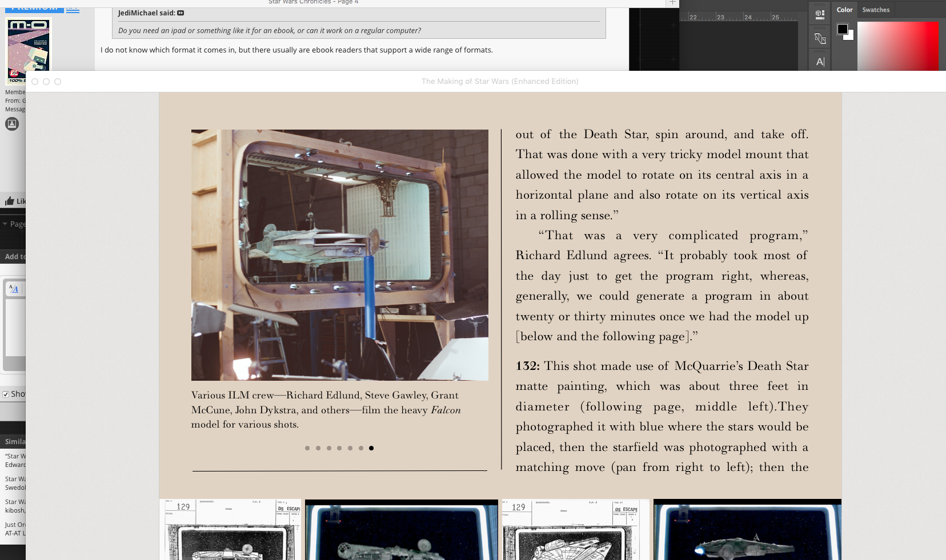Open the 3D panel icon in the Photoshop dock
946x560 pixels.
click(x=820, y=15)
